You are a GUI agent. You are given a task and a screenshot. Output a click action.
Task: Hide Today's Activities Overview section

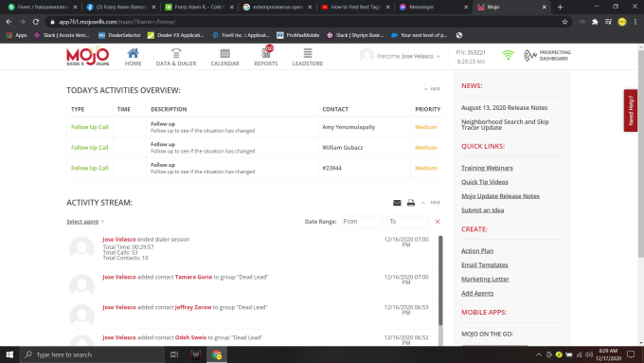[x=432, y=89]
